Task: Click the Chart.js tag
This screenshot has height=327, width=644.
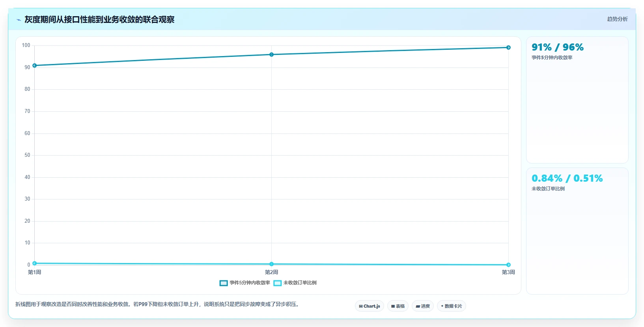Action: click(x=370, y=306)
